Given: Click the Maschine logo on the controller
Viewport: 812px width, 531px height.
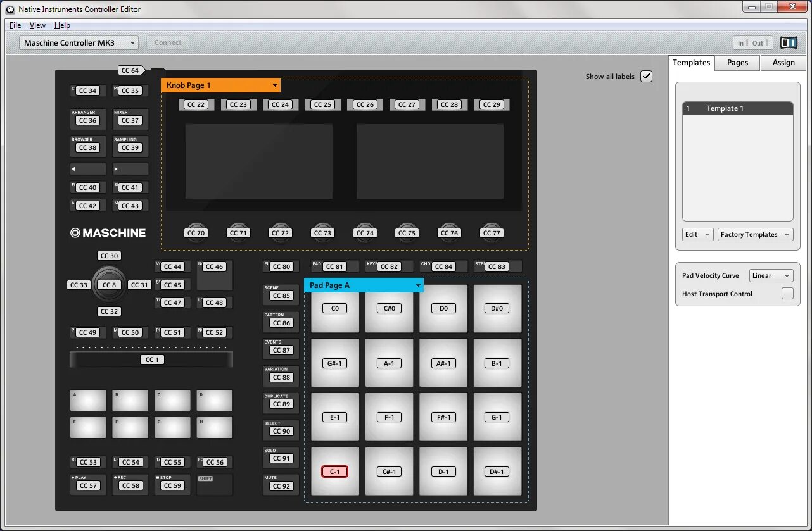Looking at the screenshot, I should click(108, 233).
